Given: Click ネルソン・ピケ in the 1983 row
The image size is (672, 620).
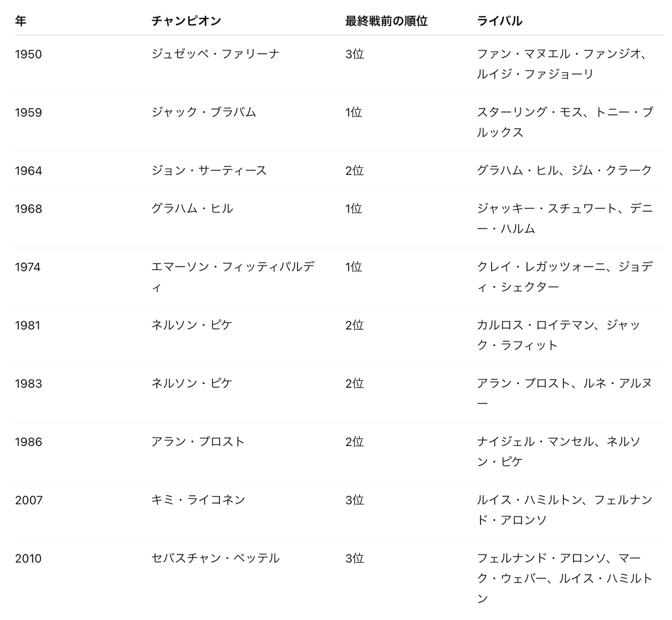Looking at the screenshot, I should (x=192, y=383).
